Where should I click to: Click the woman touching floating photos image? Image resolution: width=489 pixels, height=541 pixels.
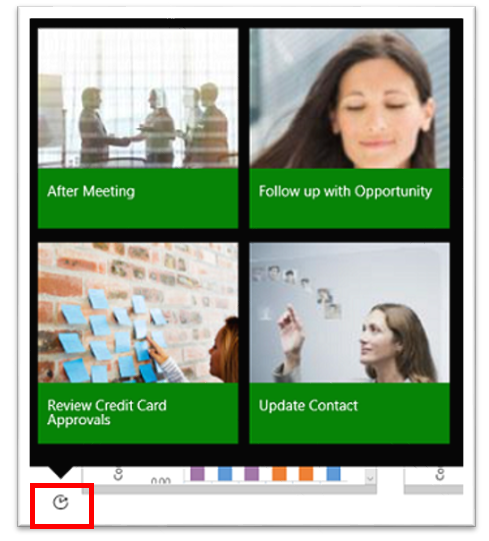point(350,313)
